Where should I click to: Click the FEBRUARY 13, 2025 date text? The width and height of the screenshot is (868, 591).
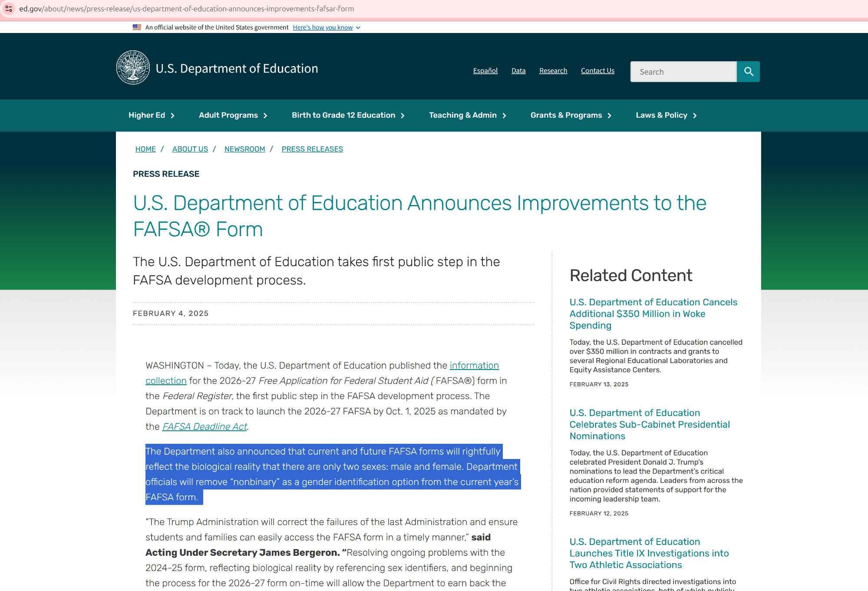click(599, 384)
